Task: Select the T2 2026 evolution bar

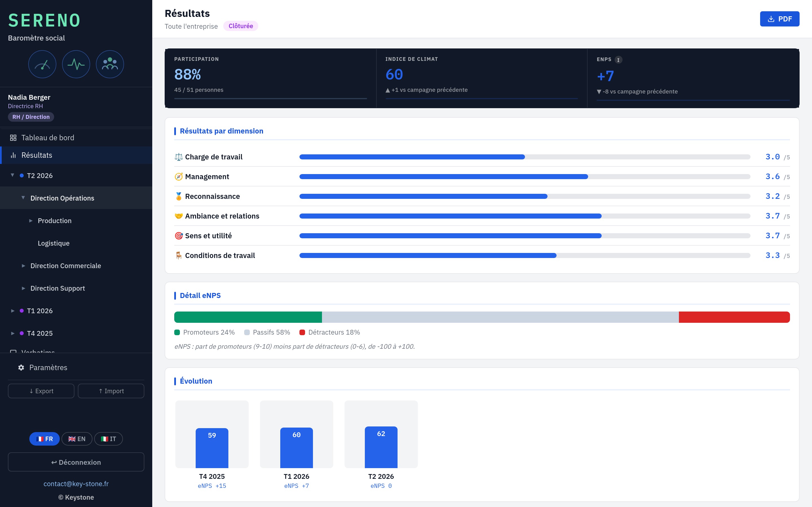Action: (x=381, y=447)
